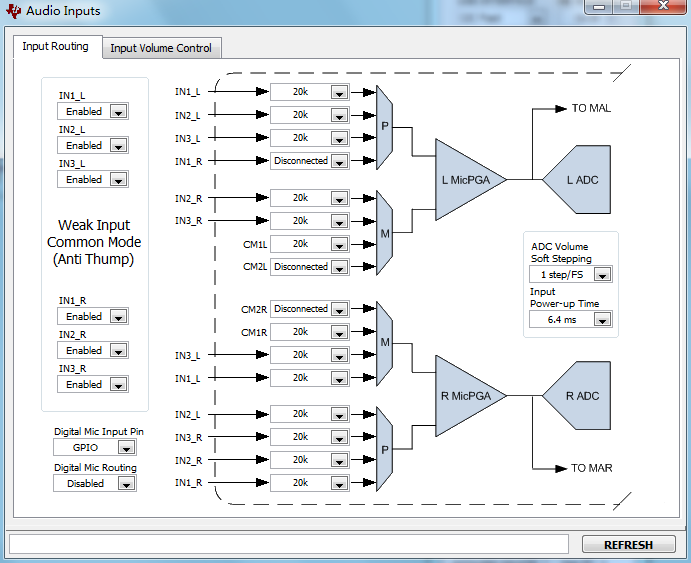Change IN3_R resistance to right P mux
Screen dimensions: 691x563
[310, 437]
